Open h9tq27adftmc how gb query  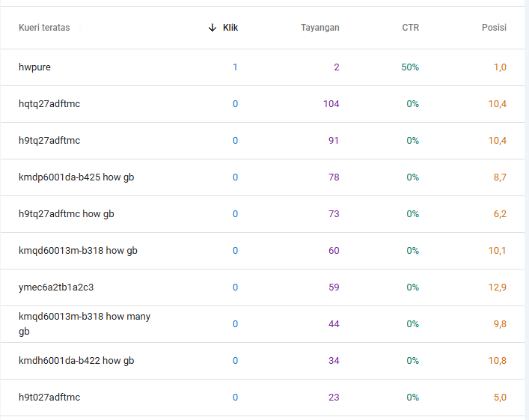[x=67, y=214]
